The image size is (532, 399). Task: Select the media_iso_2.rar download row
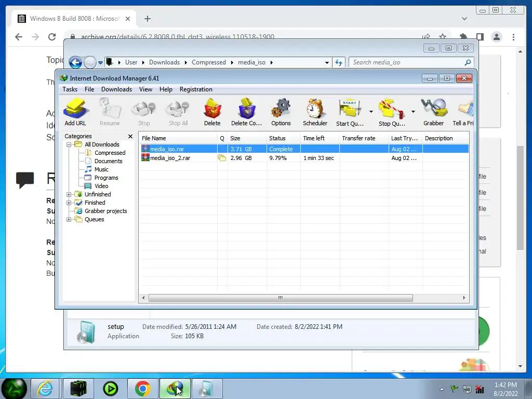304,158
